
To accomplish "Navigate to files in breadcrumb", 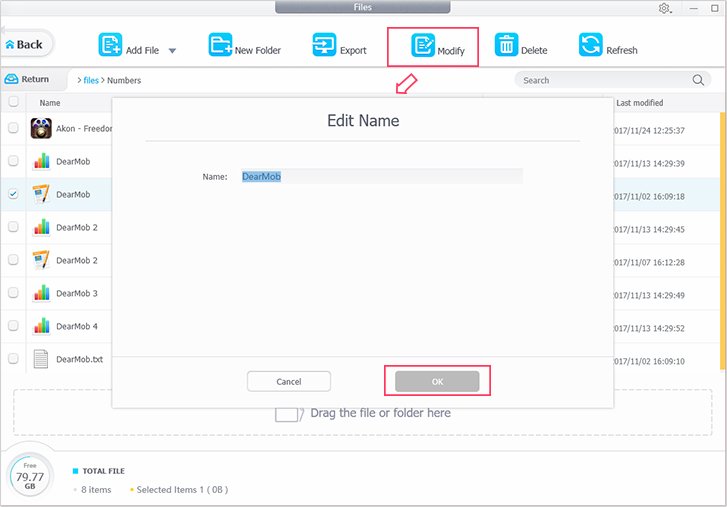I will point(91,80).
